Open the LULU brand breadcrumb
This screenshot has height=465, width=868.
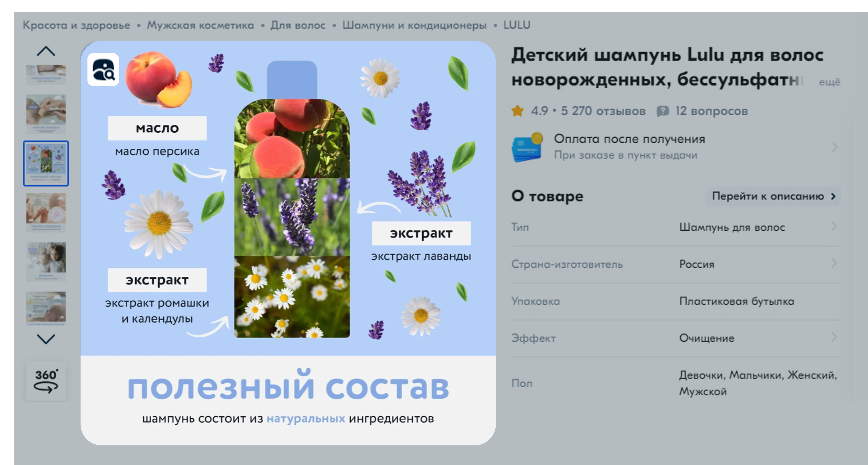pyautogui.click(x=517, y=25)
